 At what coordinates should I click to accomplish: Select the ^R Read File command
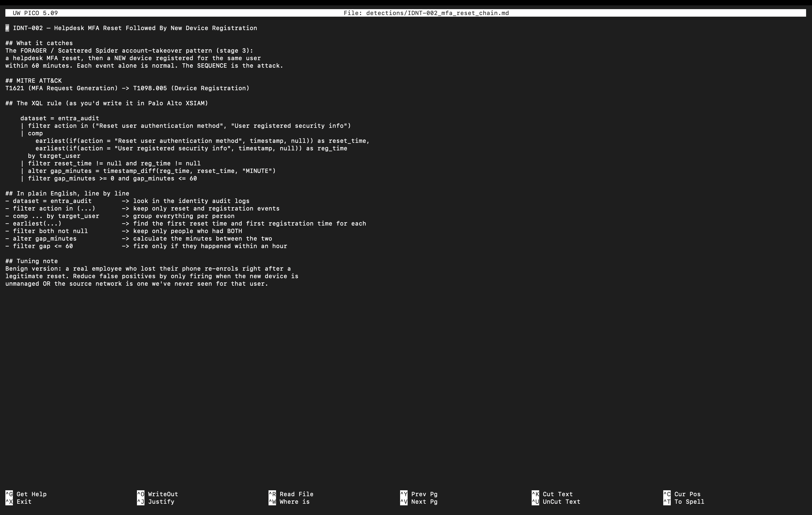tap(291, 494)
